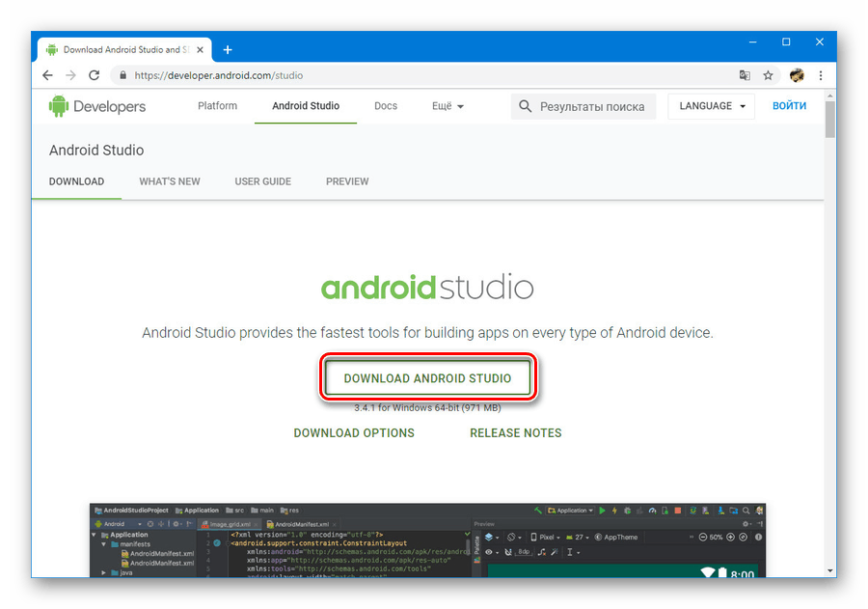
Task: Click the red Stop icon in the IDE toolbar
Action: [678, 512]
